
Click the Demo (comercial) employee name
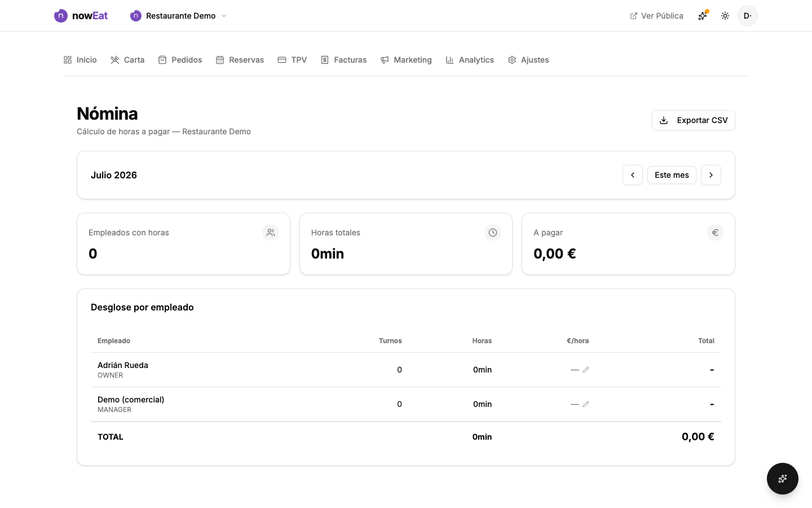point(131,400)
